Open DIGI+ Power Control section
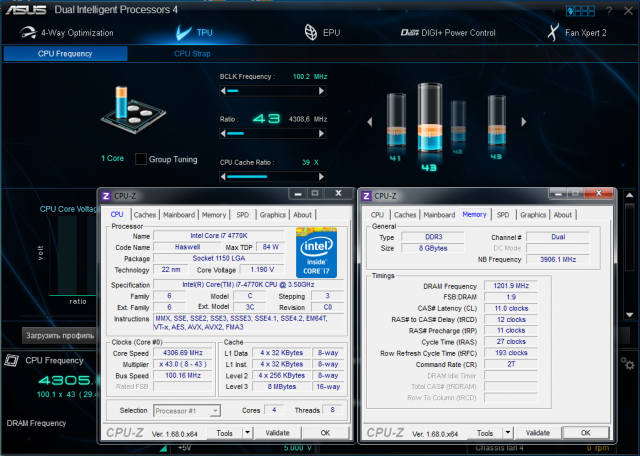 click(448, 33)
